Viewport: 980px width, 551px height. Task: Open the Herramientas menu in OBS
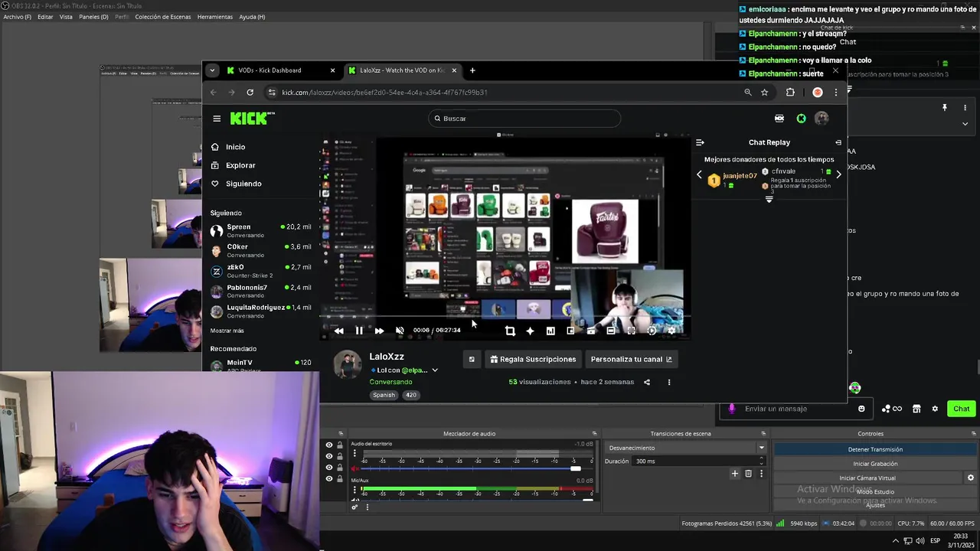pyautogui.click(x=214, y=17)
